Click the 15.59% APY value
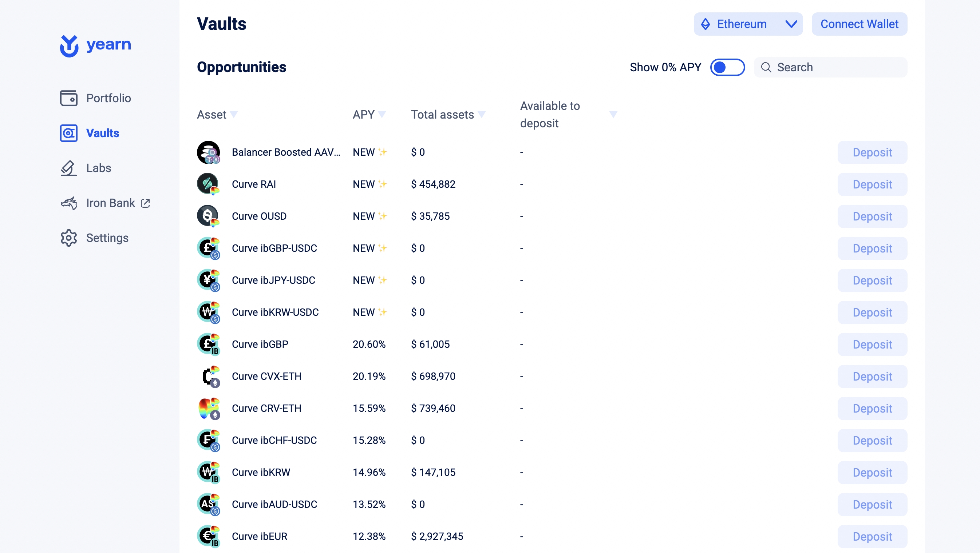980x553 pixels. click(x=369, y=408)
